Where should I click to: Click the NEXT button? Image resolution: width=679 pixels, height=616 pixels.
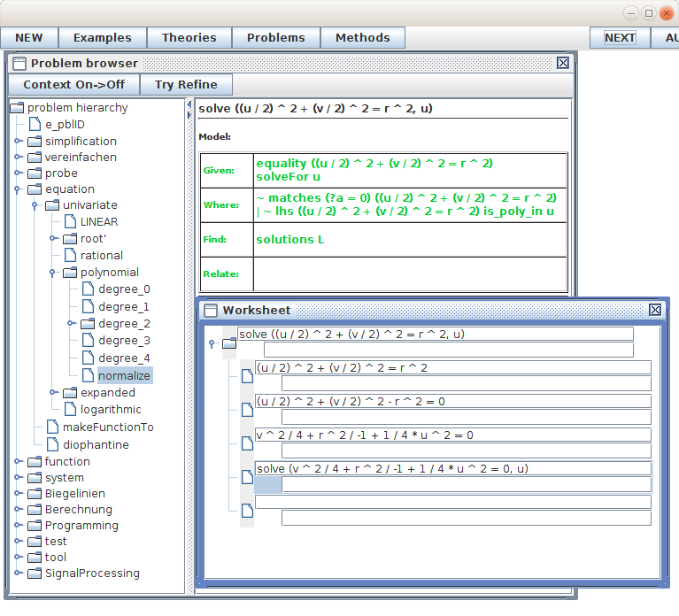tap(620, 38)
